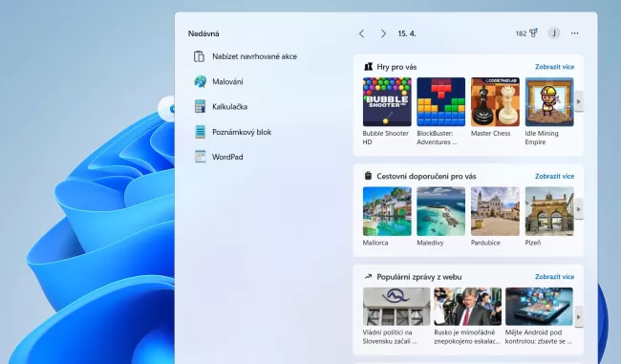Open the Plzeň travel photo
The width and height of the screenshot is (621, 364).
549,211
